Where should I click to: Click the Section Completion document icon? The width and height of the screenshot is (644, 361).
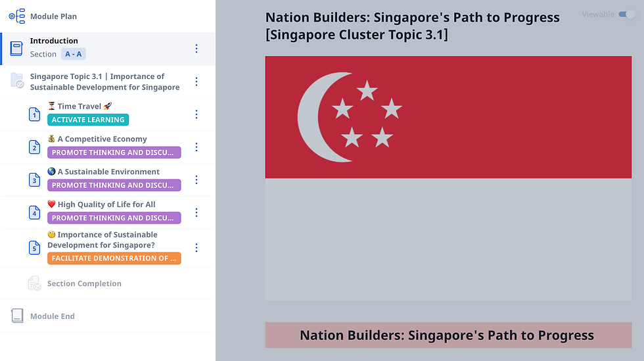[34, 283]
